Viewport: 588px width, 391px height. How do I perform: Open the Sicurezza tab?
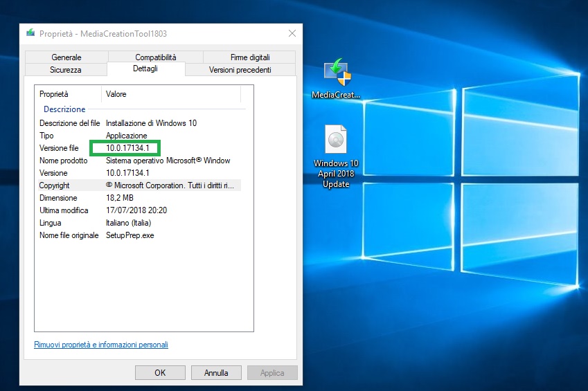(66, 70)
